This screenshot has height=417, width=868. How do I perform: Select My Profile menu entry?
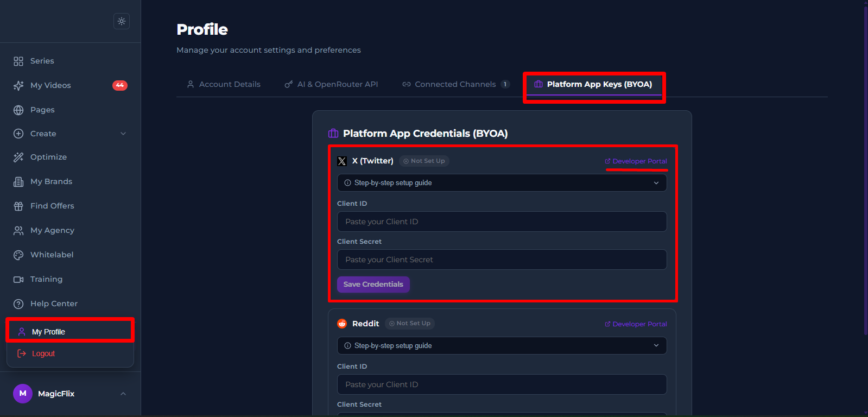click(x=70, y=332)
